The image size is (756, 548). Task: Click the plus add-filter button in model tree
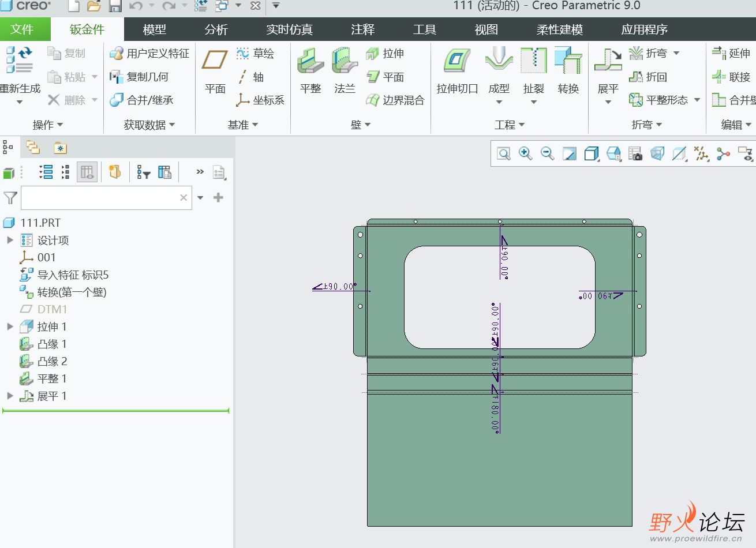[x=218, y=198]
